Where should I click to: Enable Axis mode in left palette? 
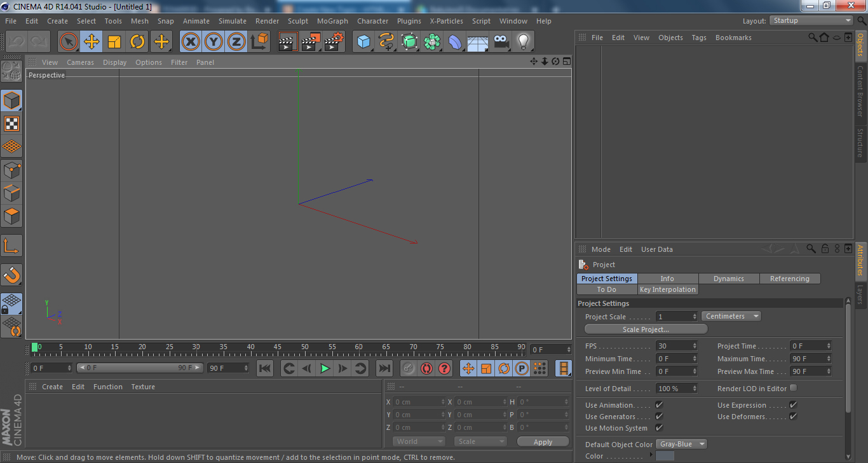point(11,245)
